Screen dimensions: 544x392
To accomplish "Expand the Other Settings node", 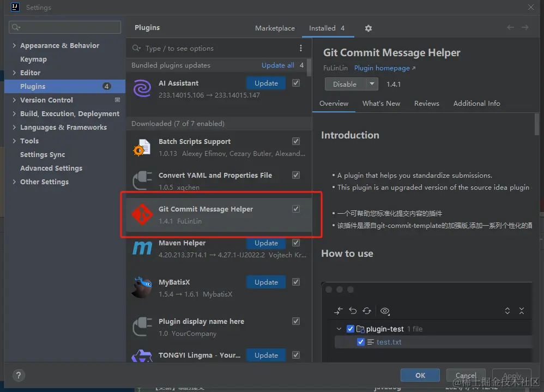I will coord(14,182).
